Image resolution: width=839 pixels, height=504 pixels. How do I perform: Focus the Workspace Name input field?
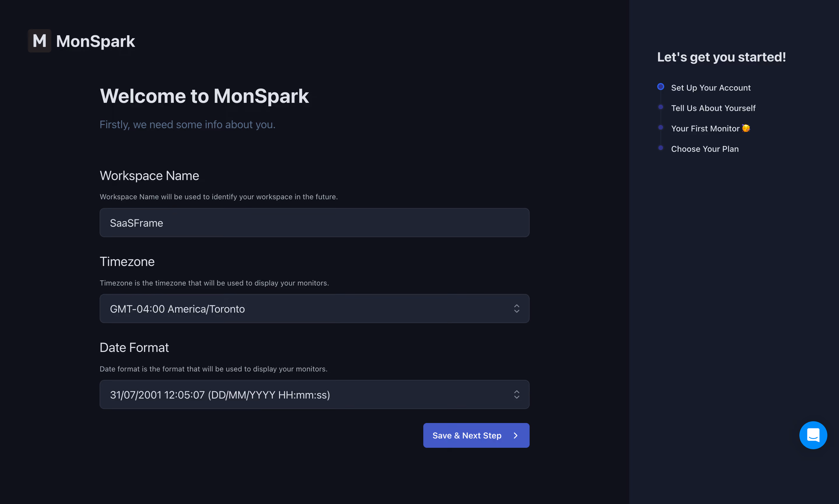[x=314, y=223]
